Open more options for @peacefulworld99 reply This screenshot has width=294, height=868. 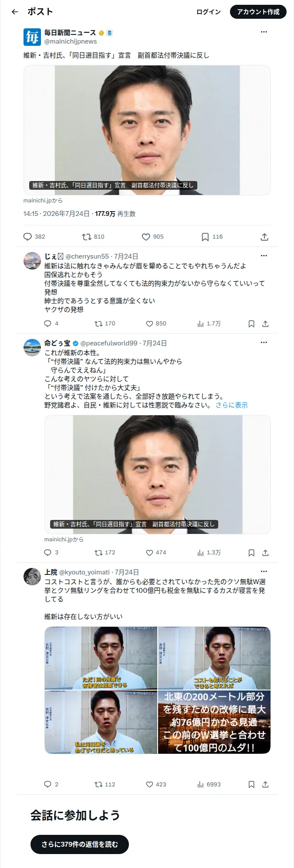pyautogui.click(x=264, y=342)
